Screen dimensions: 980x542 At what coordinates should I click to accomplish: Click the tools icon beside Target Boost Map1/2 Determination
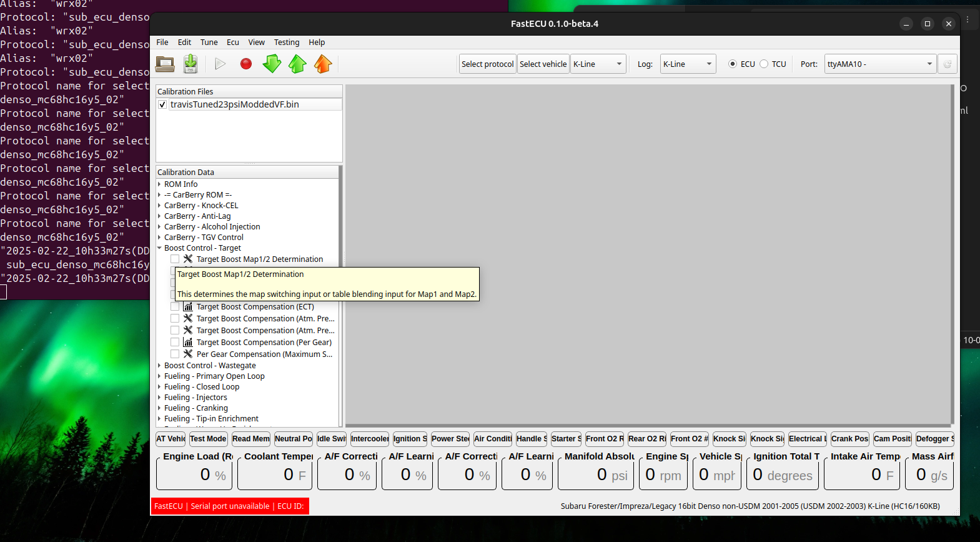click(x=188, y=259)
